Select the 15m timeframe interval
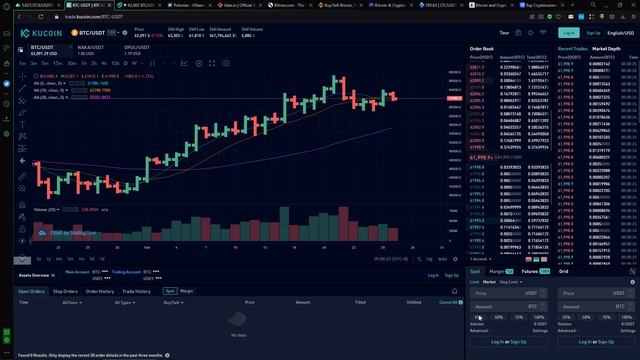Screen dimensions: 640x360 click(x=58, y=63)
